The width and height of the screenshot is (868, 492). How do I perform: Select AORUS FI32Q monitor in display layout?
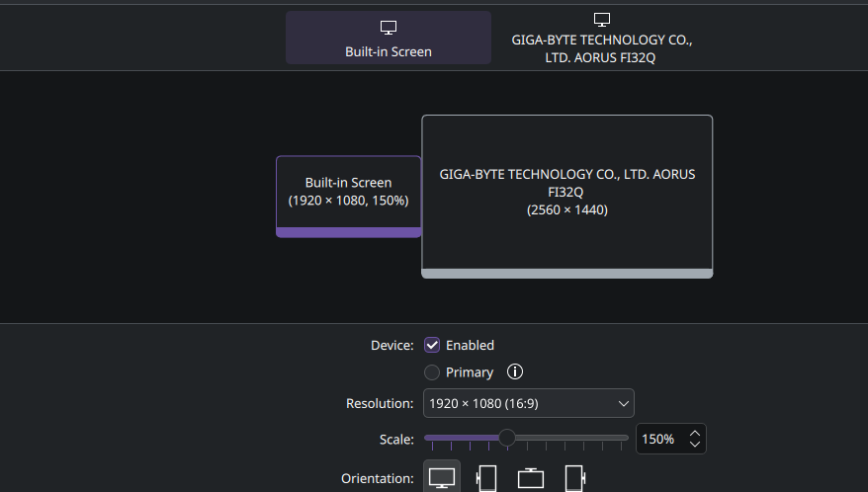(x=567, y=197)
